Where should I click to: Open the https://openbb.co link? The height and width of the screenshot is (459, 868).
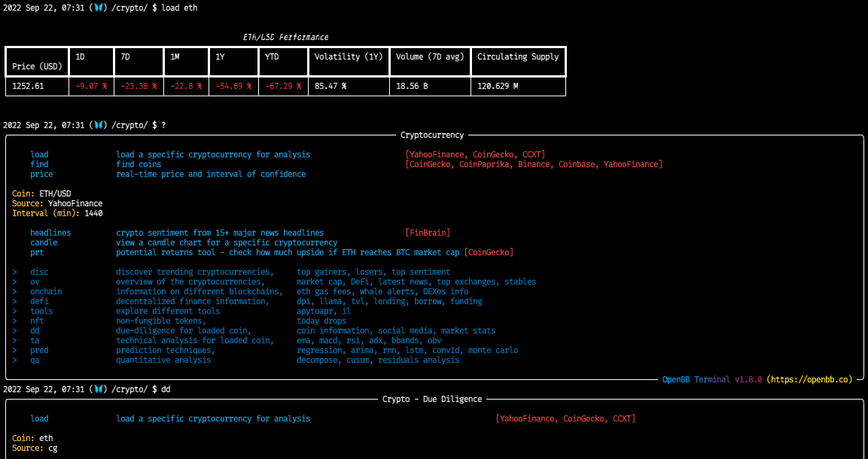[812, 379]
